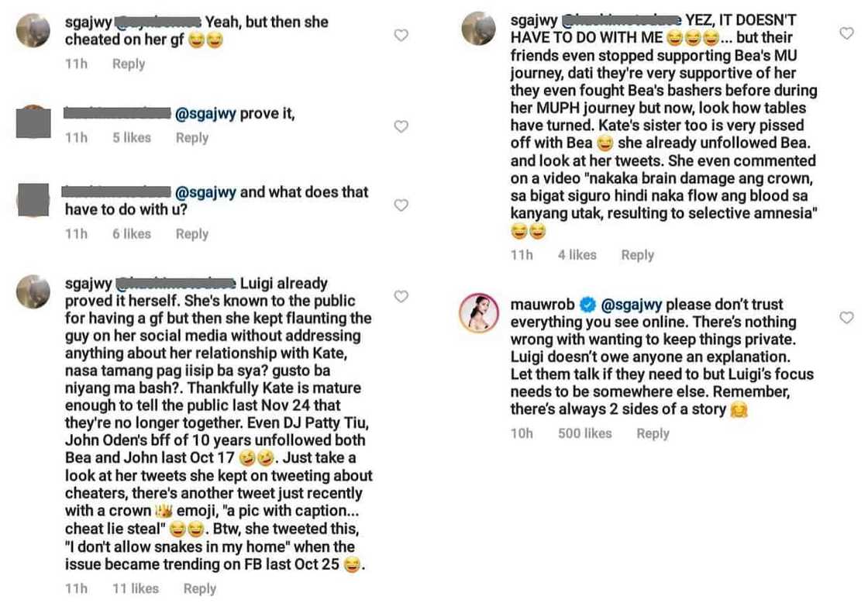The height and width of the screenshot is (610, 868).
Task: View the 11 likes list
Action: [135, 588]
